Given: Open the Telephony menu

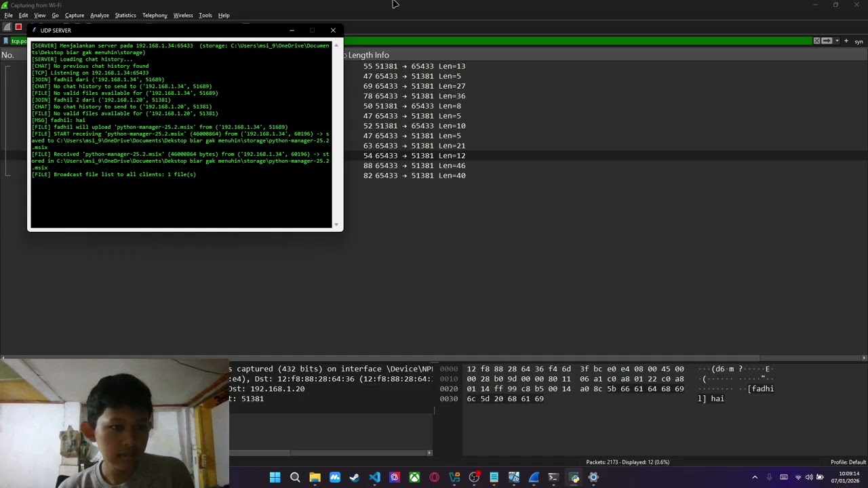Looking at the screenshot, I should tap(155, 15).
